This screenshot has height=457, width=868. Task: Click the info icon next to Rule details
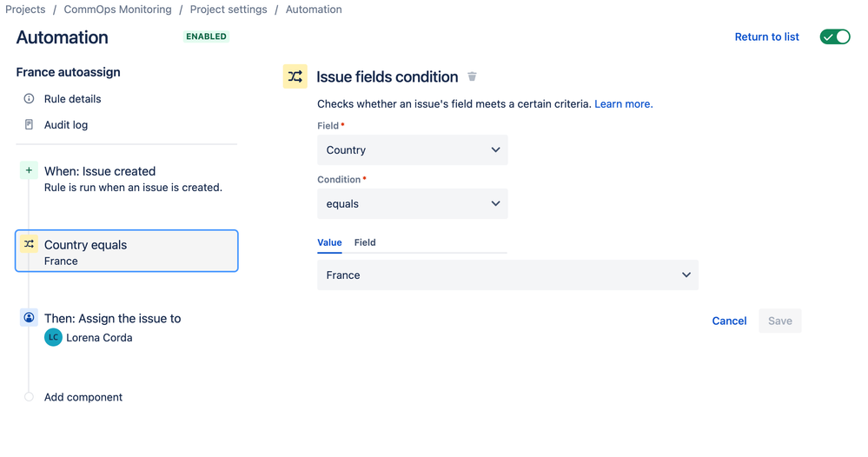(x=29, y=98)
